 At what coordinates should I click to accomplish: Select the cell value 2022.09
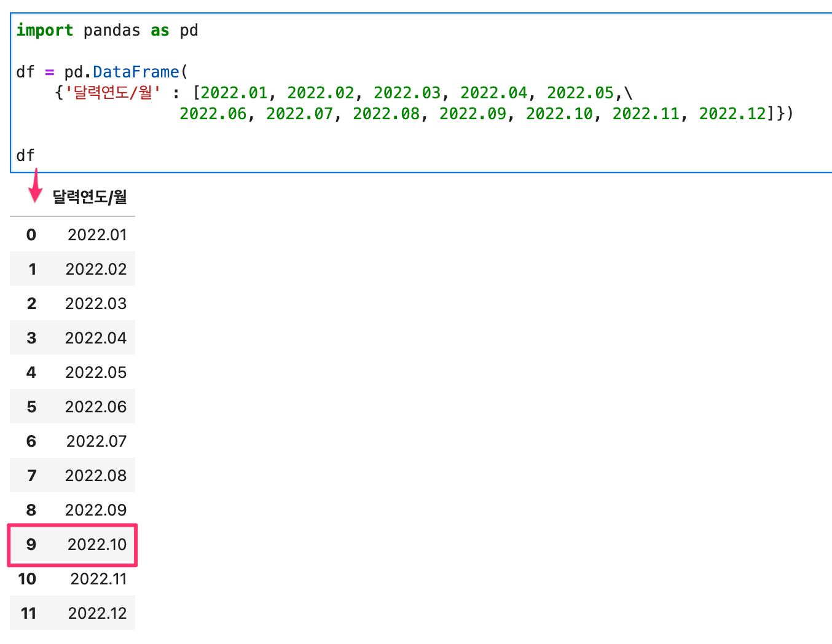pos(96,510)
